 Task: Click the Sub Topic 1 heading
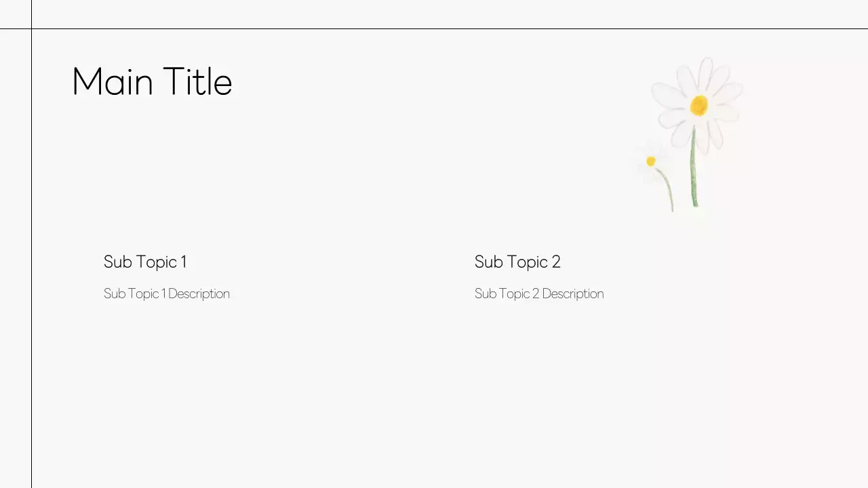click(145, 262)
